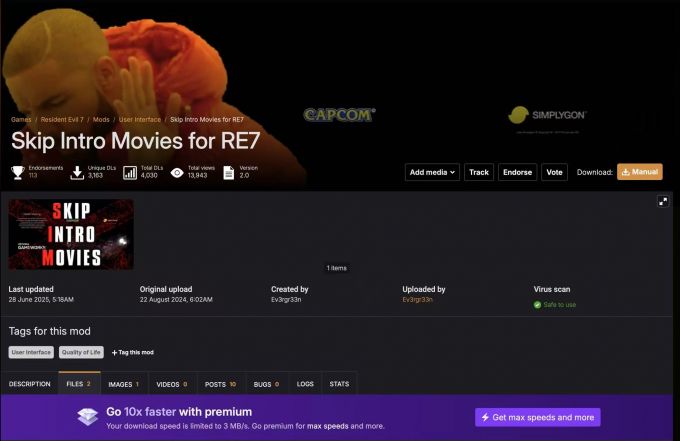Click the green Safe to use checkmark

tap(537, 305)
